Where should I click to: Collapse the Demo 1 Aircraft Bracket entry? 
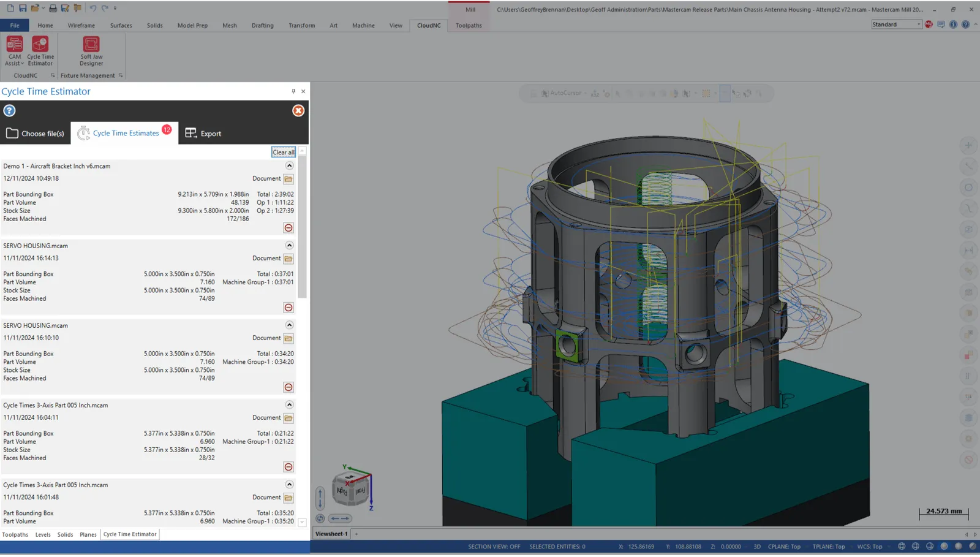[289, 166]
